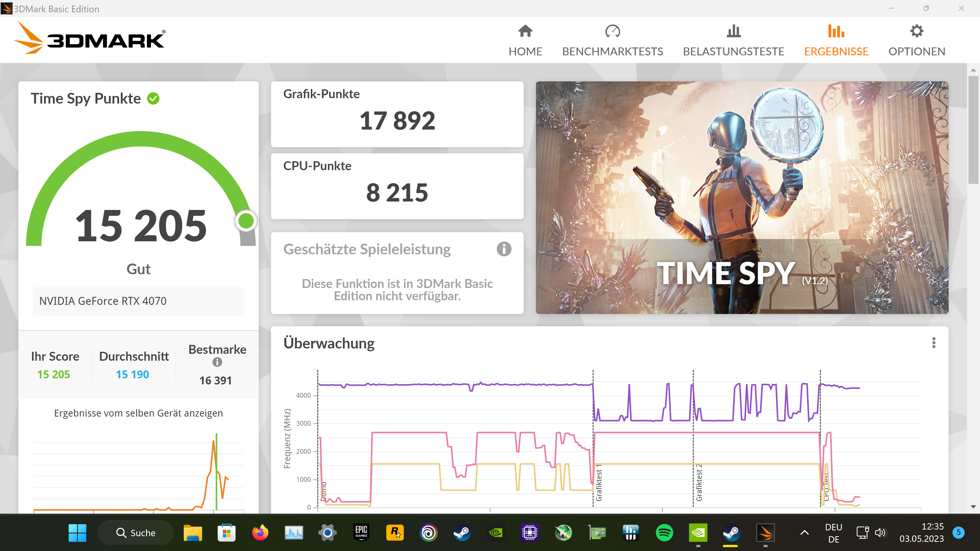Click the green verified badge on Time Spy Punkte
This screenshot has height=551, width=980.
(153, 98)
